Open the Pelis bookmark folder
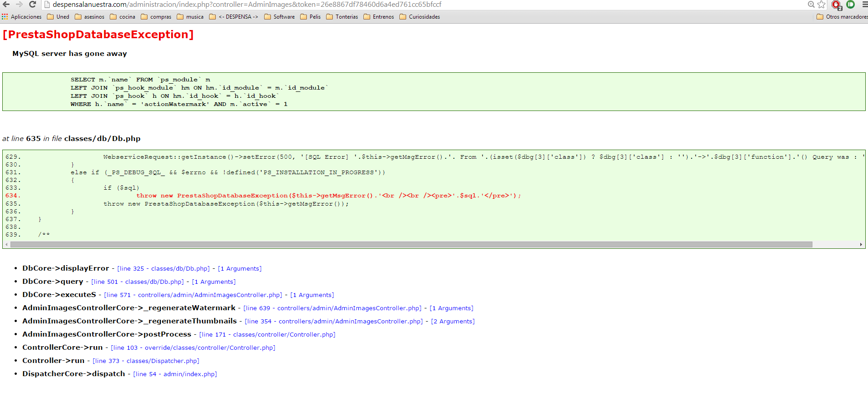This screenshot has width=868, height=408. coord(311,17)
